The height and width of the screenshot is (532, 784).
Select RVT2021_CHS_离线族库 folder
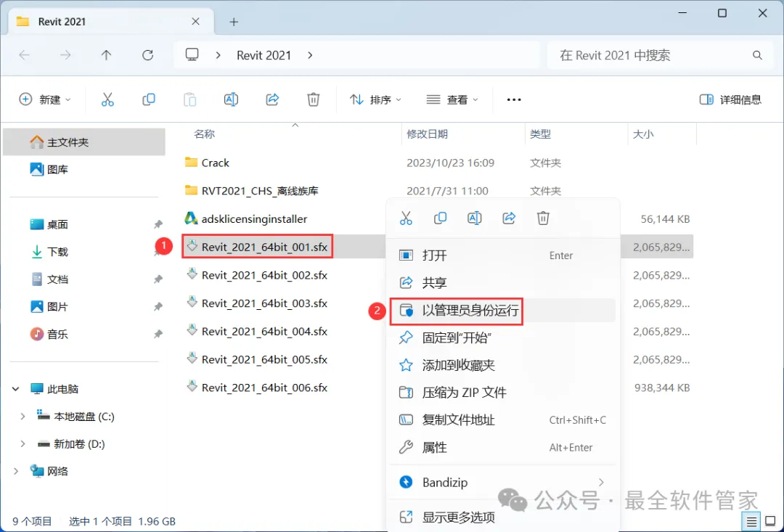point(251,191)
